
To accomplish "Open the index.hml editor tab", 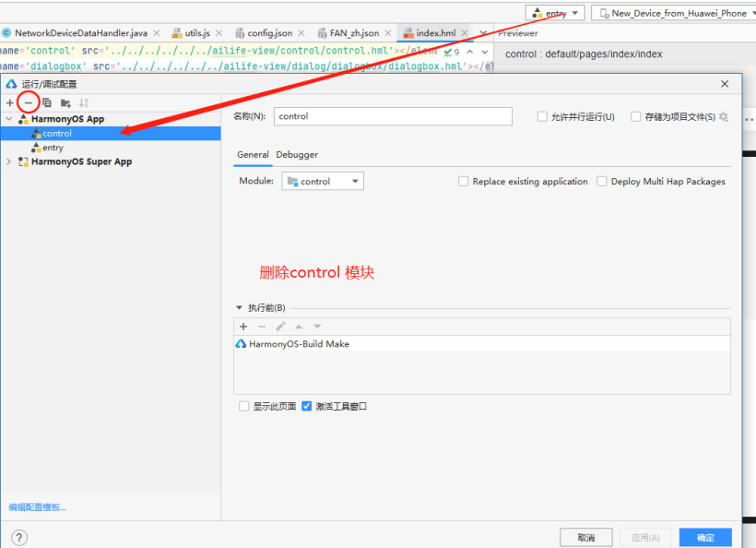I will tap(435, 33).
